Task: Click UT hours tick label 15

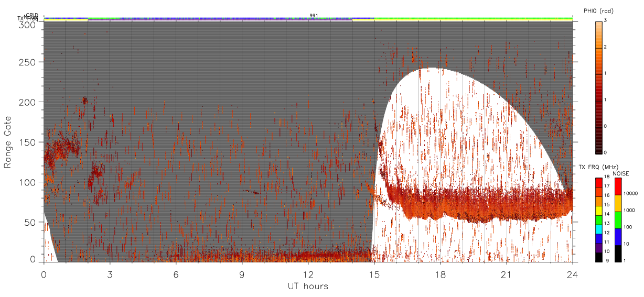Action: click(x=374, y=274)
